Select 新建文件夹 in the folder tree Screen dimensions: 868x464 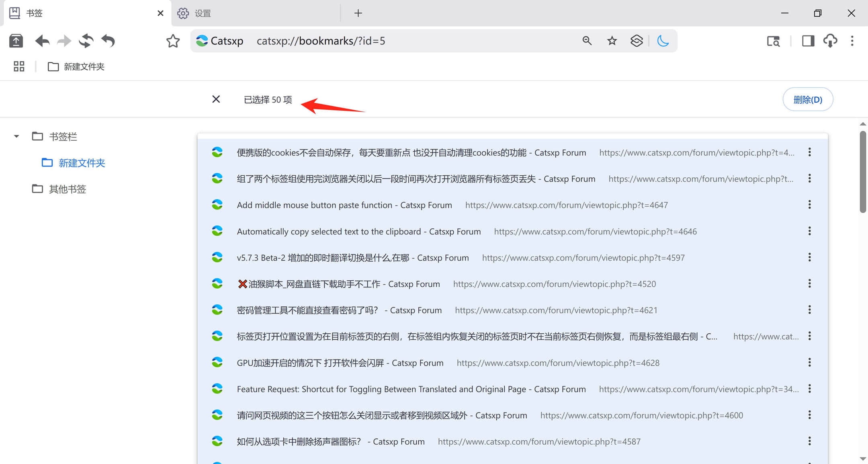coord(74,163)
